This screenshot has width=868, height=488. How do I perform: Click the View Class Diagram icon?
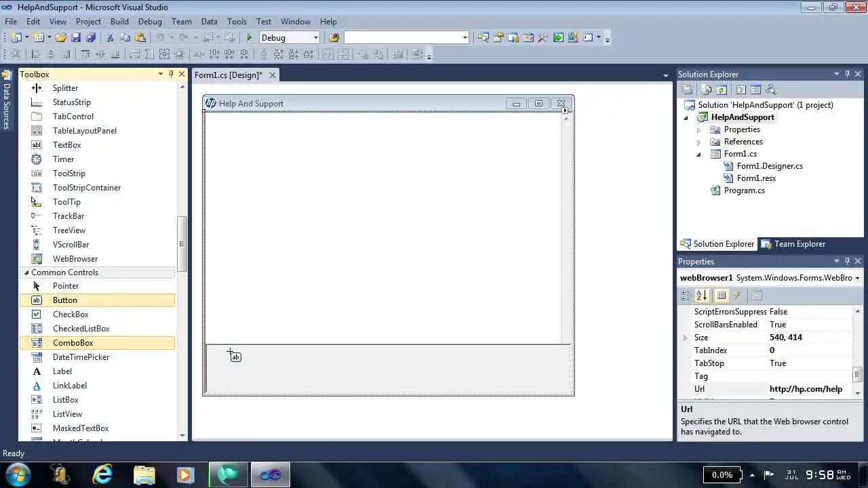tap(770, 89)
